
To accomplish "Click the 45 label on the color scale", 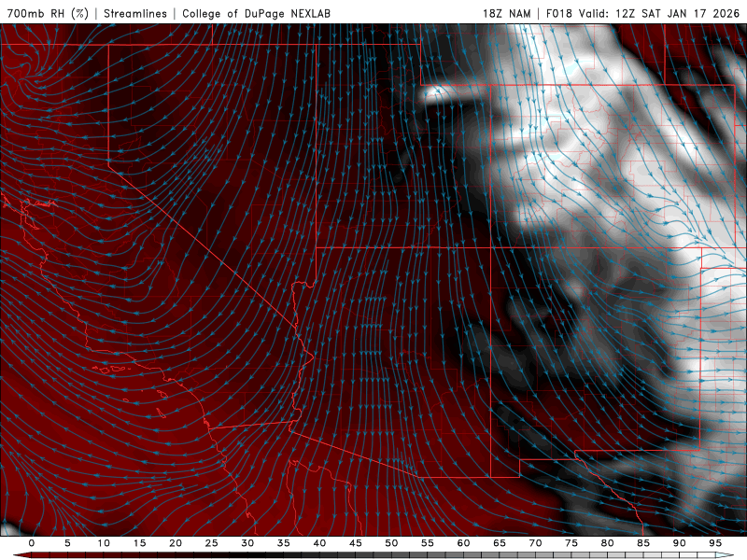I will [x=356, y=543].
